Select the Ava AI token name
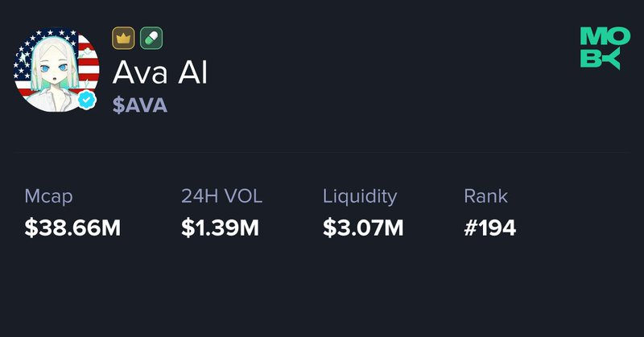Screen dimensions: 644x337 pos(160,72)
